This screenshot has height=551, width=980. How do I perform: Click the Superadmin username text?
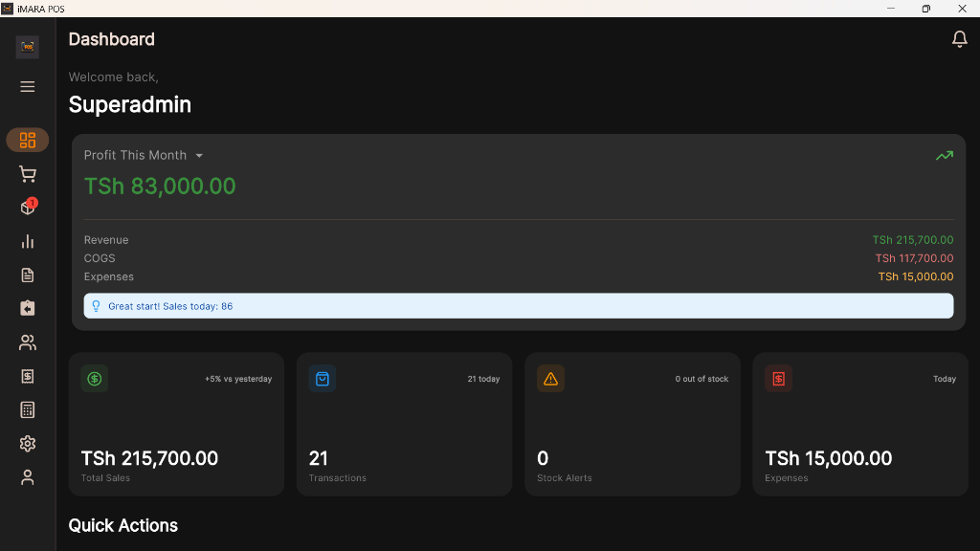click(130, 104)
